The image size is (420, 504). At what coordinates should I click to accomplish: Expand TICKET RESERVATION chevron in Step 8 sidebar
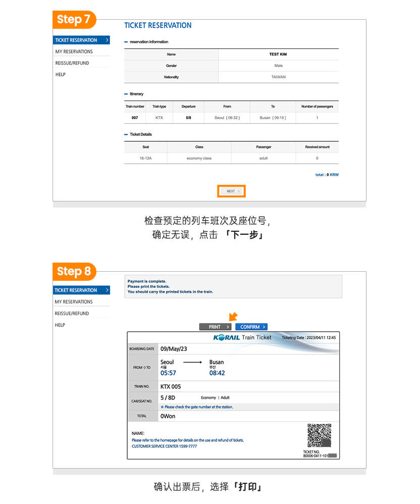click(107, 290)
